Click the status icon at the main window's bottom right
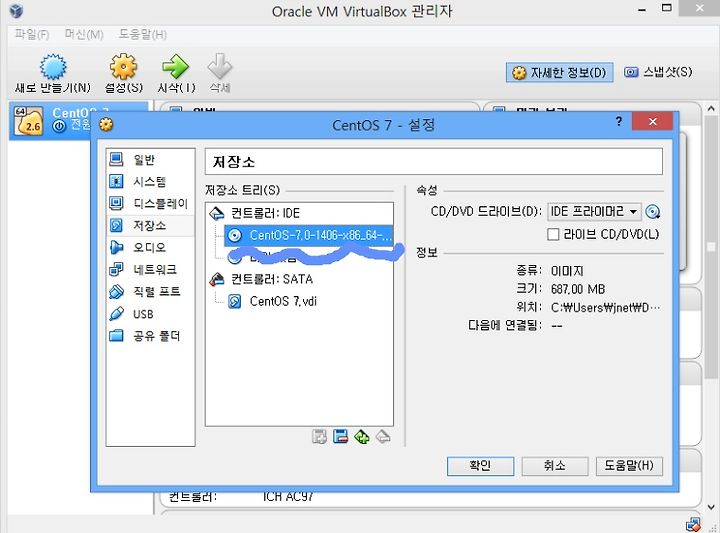This screenshot has width=720, height=533. click(693, 524)
